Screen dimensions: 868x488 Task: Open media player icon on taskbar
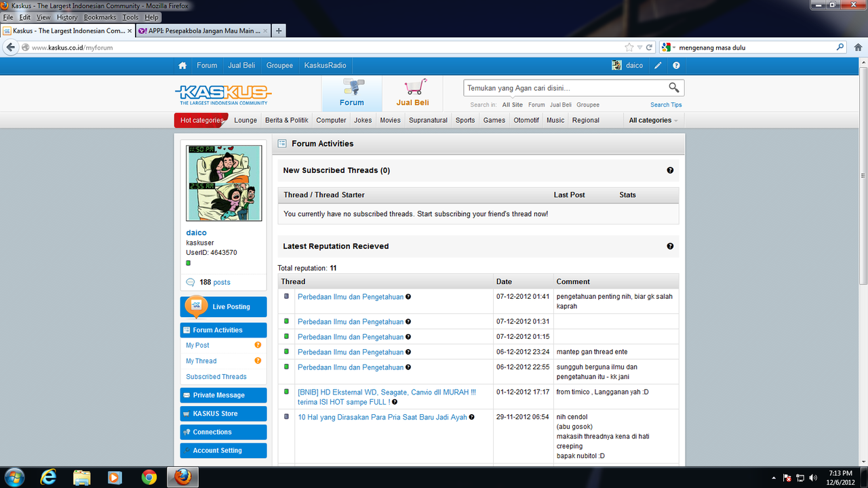115,477
